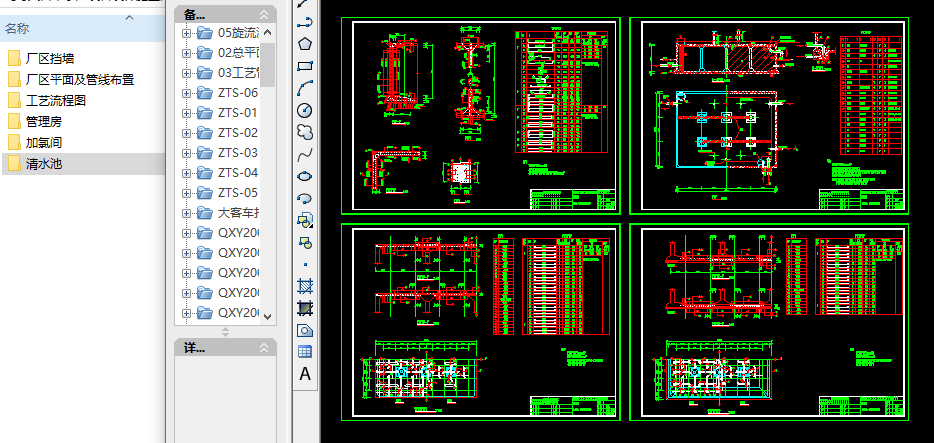Image resolution: width=934 pixels, height=443 pixels.
Task: Expand the 大客车 tree node
Action: [186, 213]
